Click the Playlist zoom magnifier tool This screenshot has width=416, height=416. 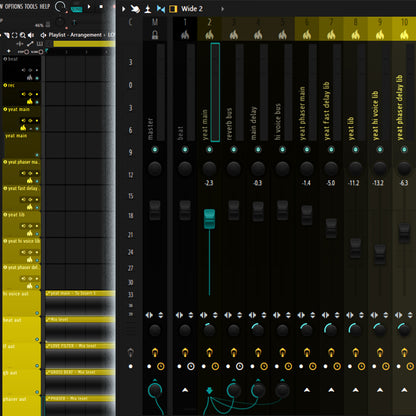[23, 35]
